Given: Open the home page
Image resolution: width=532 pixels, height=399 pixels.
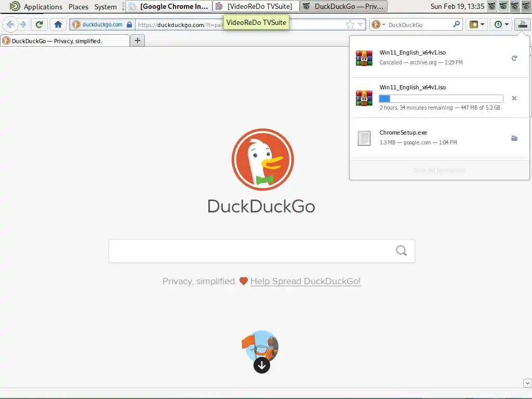Looking at the screenshot, I should pos(58,24).
